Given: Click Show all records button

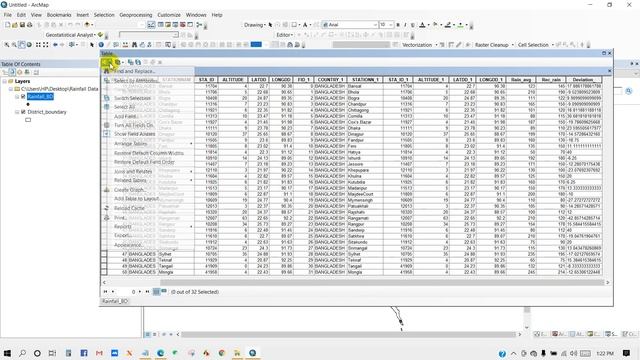Looking at the screenshot, I should click(x=156, y=291).
